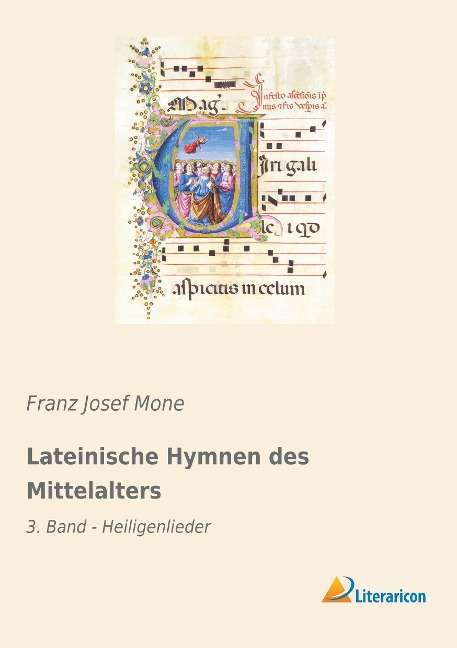Click the author name Franz Josef Mone

pyautogui.click(x=105, y=404)
